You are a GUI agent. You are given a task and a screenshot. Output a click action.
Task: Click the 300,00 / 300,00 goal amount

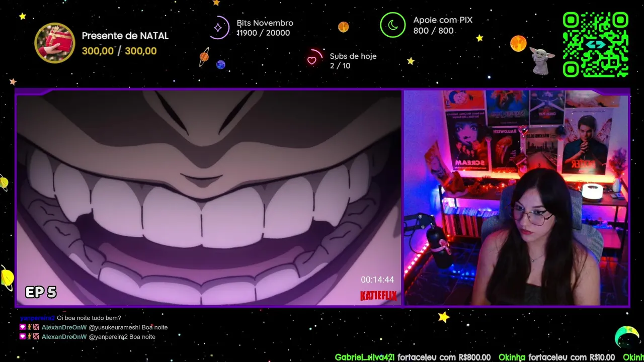(x=119, y=51)
